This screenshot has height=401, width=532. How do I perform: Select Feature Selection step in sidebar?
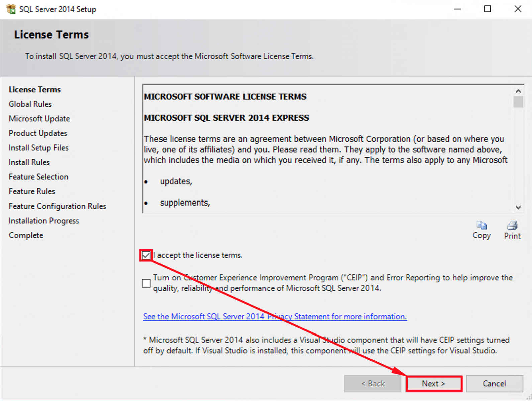click(x=38, y=177)
